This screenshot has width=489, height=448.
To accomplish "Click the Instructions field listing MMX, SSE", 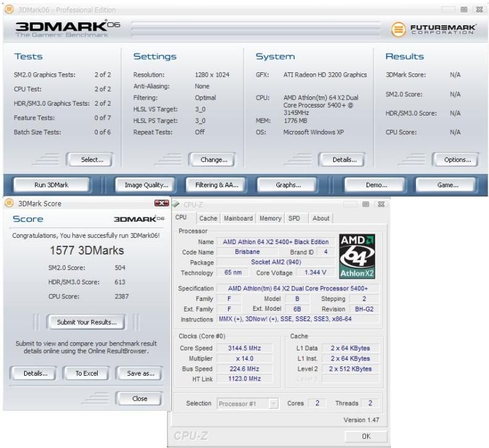I will point(298,319).
